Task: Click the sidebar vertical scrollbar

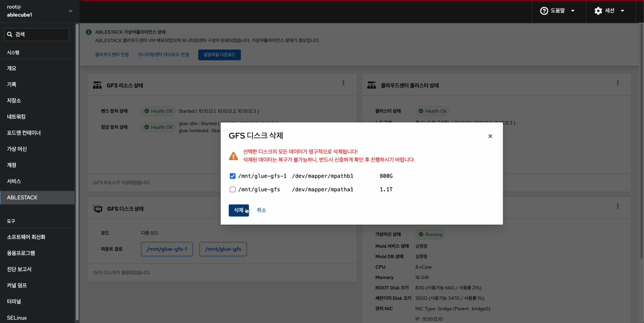Action: coord(77,172)
